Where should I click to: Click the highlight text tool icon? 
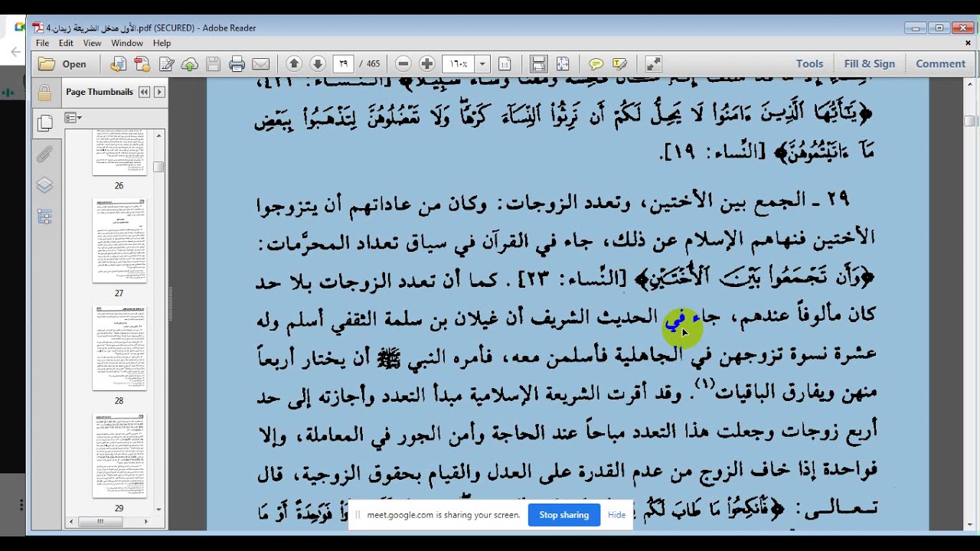coord(620,64)
